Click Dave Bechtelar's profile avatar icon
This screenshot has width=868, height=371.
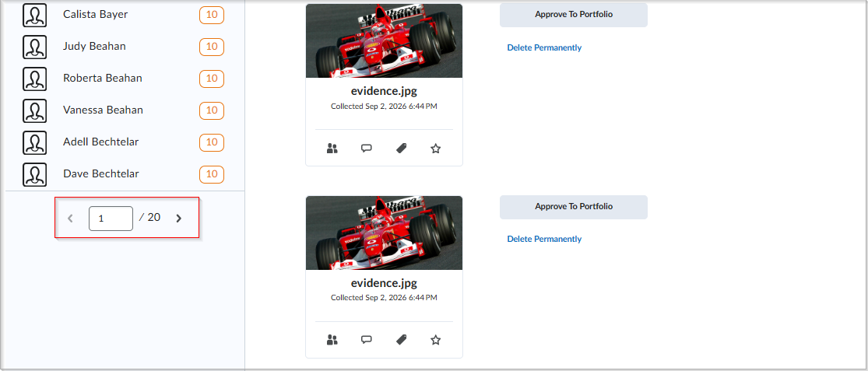[34, 174]
